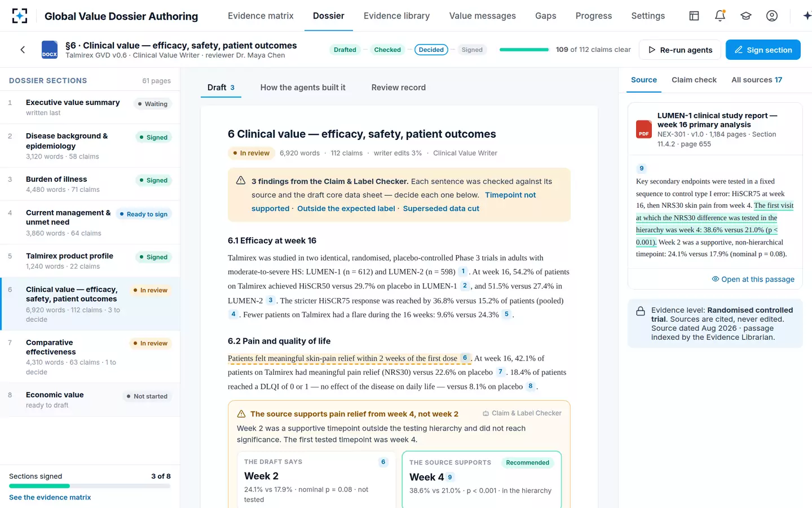Open the Value messages tab
This screenshot has height=508, width=812.
482,16
